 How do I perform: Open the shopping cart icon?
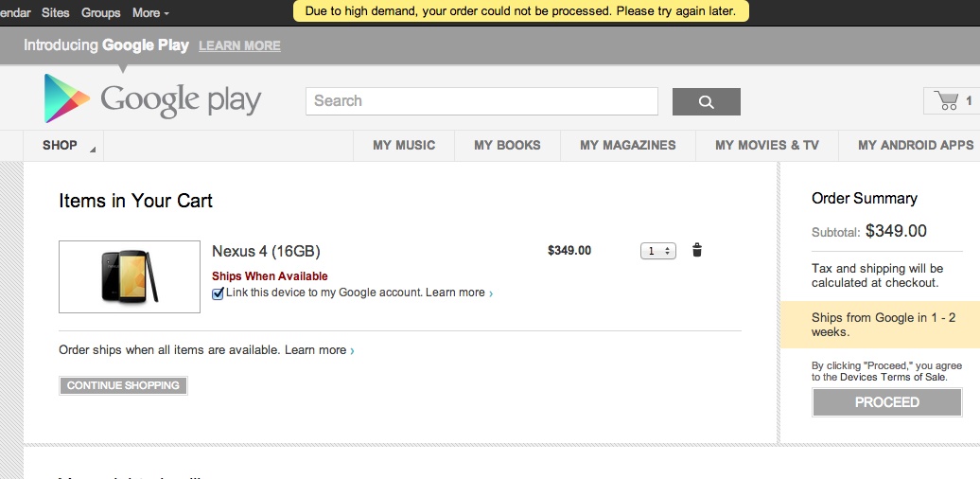946,100
